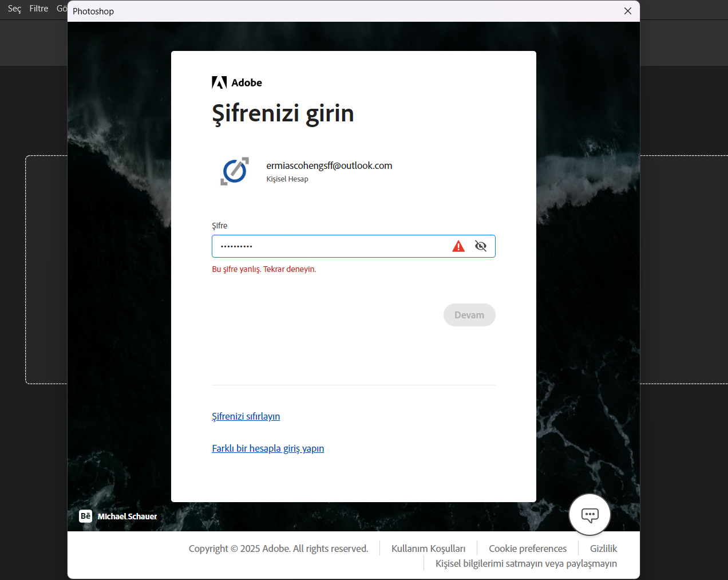728x580 pixels.
Task: Click the email ermiascohengsff@outlook.com text
Action: pyautogui.click(x=329, y=165)
